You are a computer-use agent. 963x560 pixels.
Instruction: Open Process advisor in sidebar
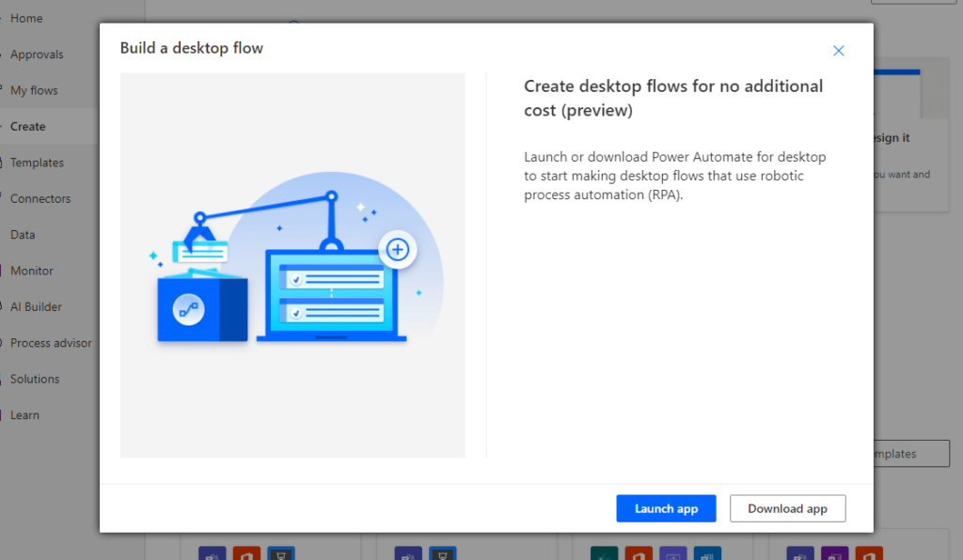pos(49,343)
